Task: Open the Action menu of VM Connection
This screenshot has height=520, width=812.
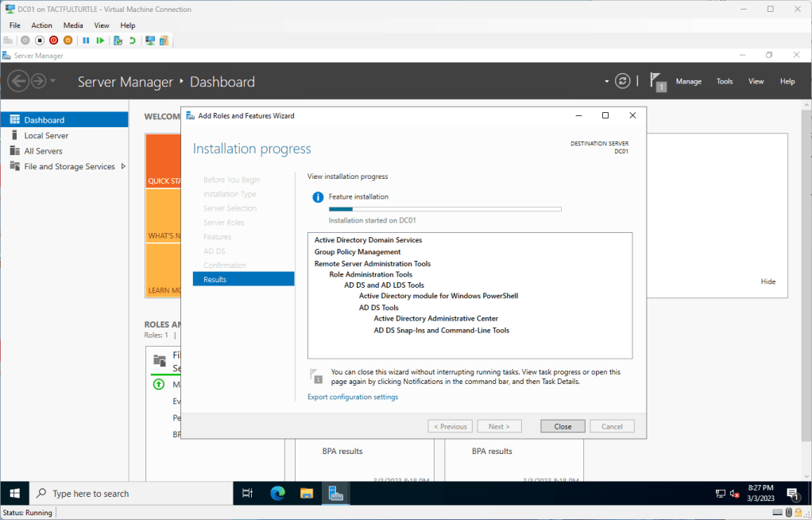Action: click(41, 25)
